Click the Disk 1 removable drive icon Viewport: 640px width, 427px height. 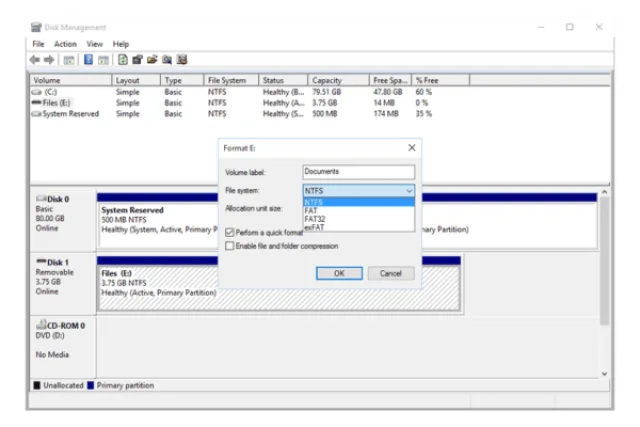[x=41, y=261]
